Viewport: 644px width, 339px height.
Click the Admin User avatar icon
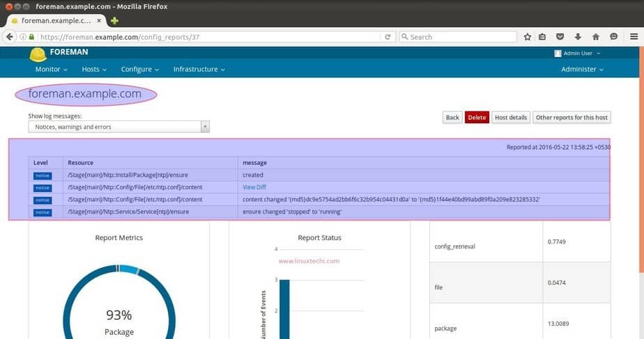[x=558, y=54]
